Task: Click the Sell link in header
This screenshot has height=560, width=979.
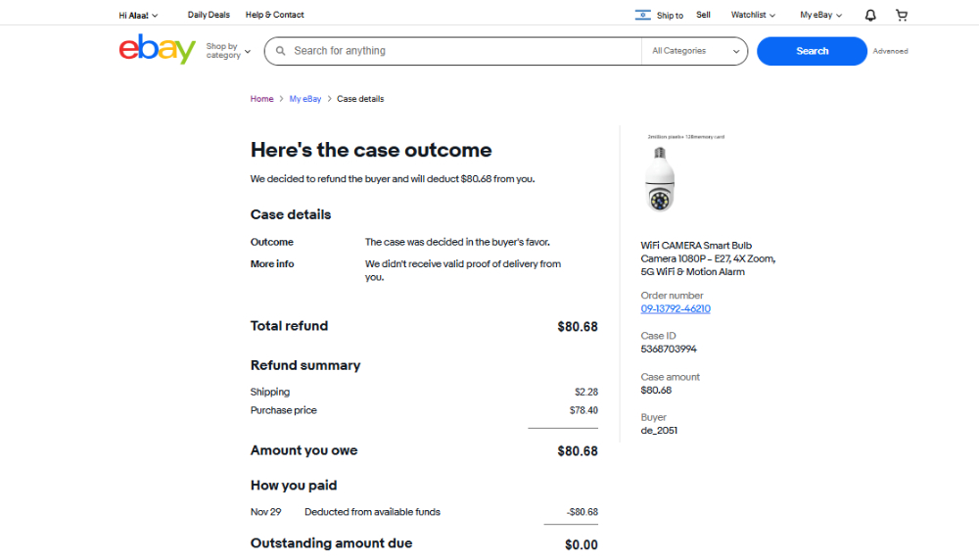Action: point(703,16)
